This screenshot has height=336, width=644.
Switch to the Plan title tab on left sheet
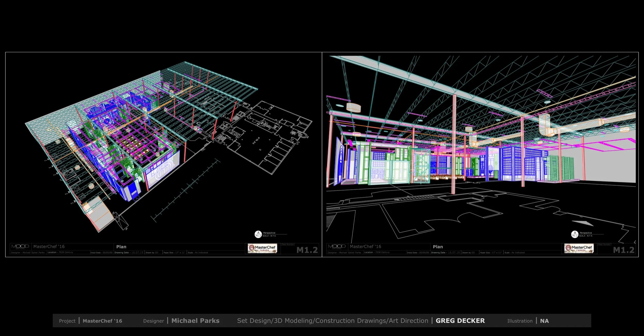tap(121, 247)
